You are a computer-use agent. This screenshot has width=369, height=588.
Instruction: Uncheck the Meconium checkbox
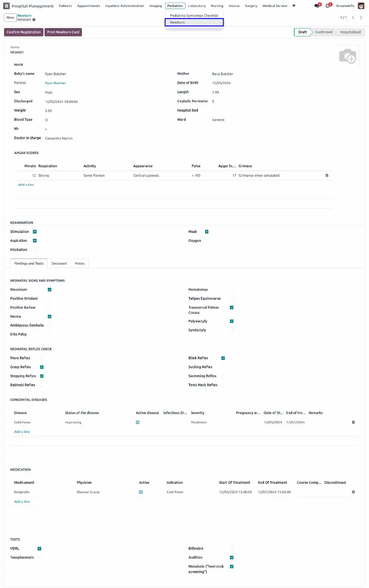coord(50,290)
